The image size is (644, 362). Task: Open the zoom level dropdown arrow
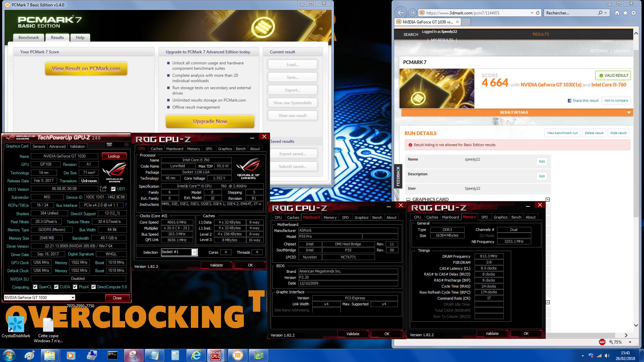pos(630,342)
